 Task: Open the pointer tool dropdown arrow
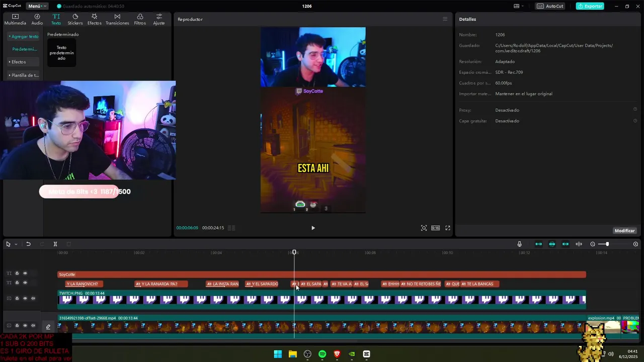16,244
